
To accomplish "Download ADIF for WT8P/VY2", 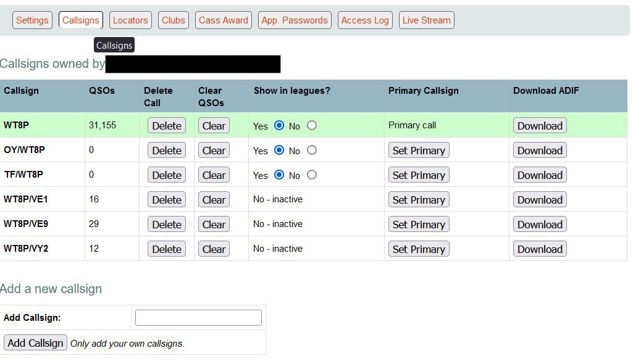I will (x=540, y=249).
